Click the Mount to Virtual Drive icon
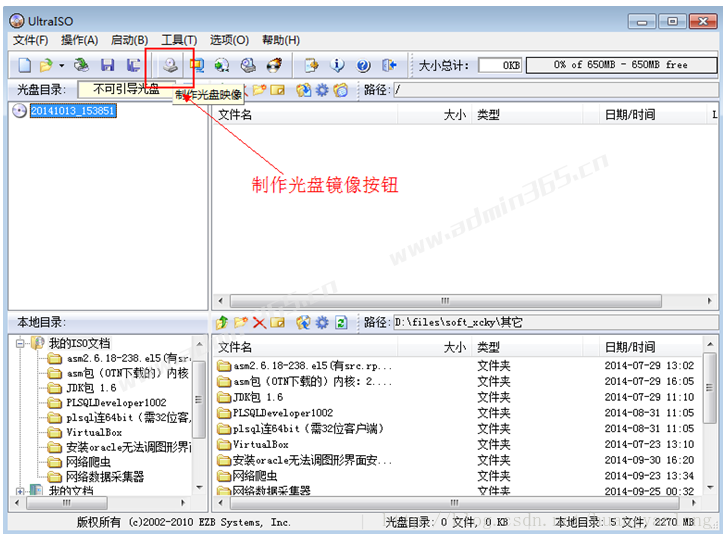The width and height of the screenshot is (723, 540). pyautogui.click(x=248, y=65)
